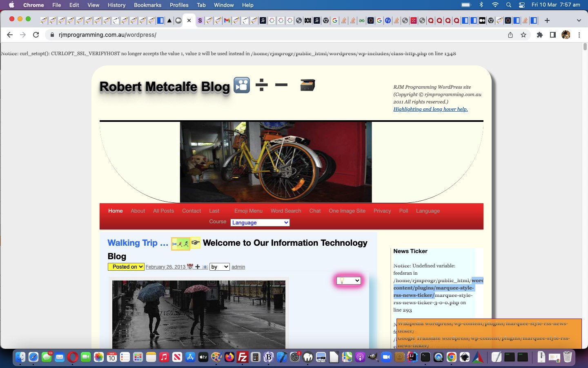
Task: Click the calendar emoji after the post date
Action: (x=190, y=267)
